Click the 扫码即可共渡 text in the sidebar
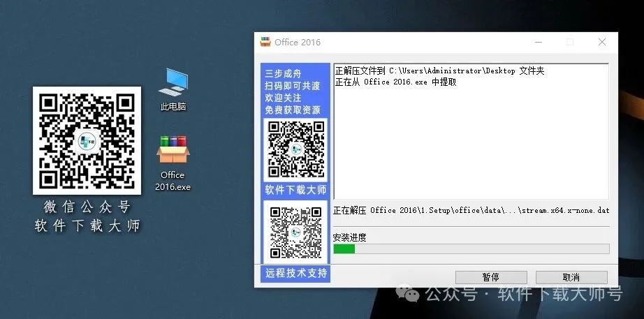This screenshot has width=644, height=319. click(x=293, y=86)
